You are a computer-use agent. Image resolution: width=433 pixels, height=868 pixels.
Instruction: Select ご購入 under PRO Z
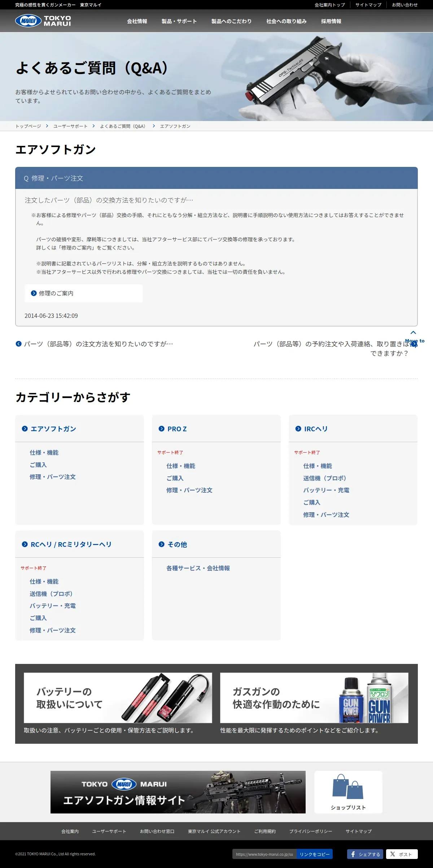175,478
